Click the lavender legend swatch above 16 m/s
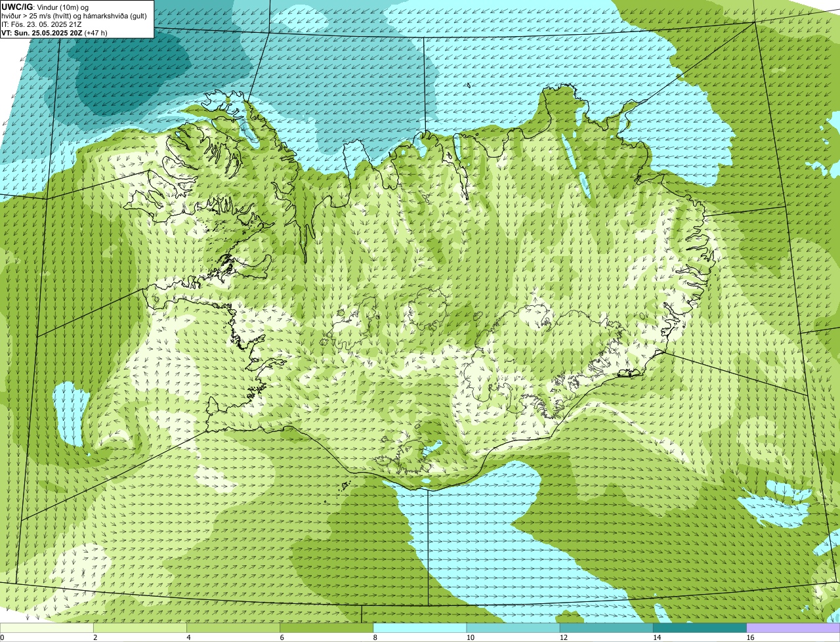This screenshot has width=840, height=642. pyautogui.click(x=793, y=628)
